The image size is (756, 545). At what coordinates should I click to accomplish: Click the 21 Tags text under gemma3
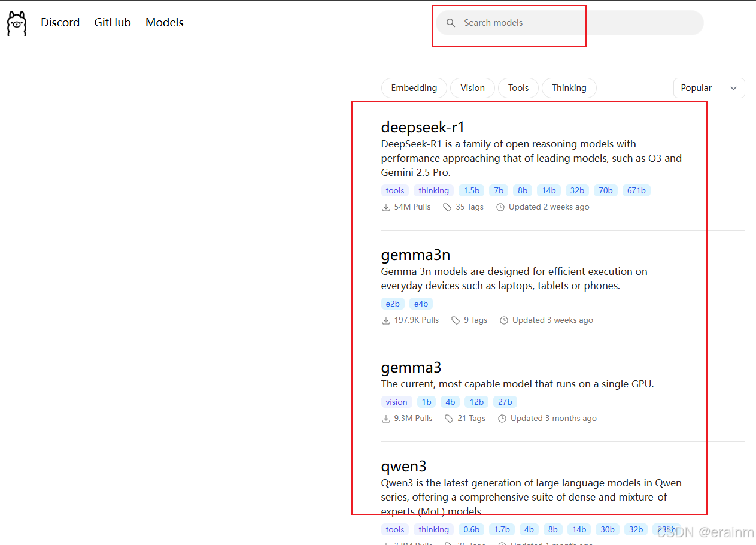471,419
